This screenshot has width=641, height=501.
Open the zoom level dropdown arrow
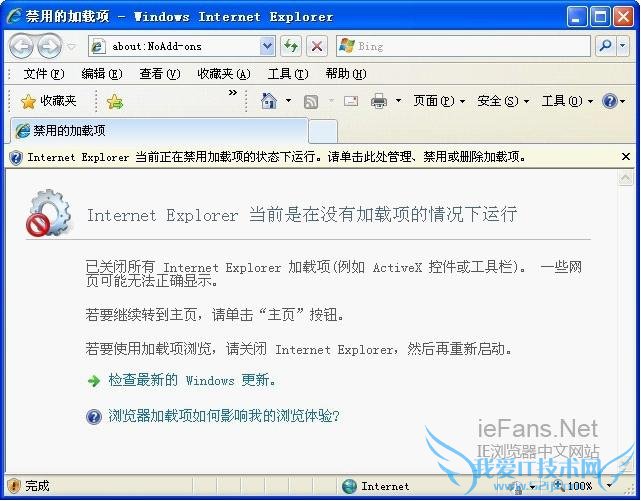[x=610, y=486]
